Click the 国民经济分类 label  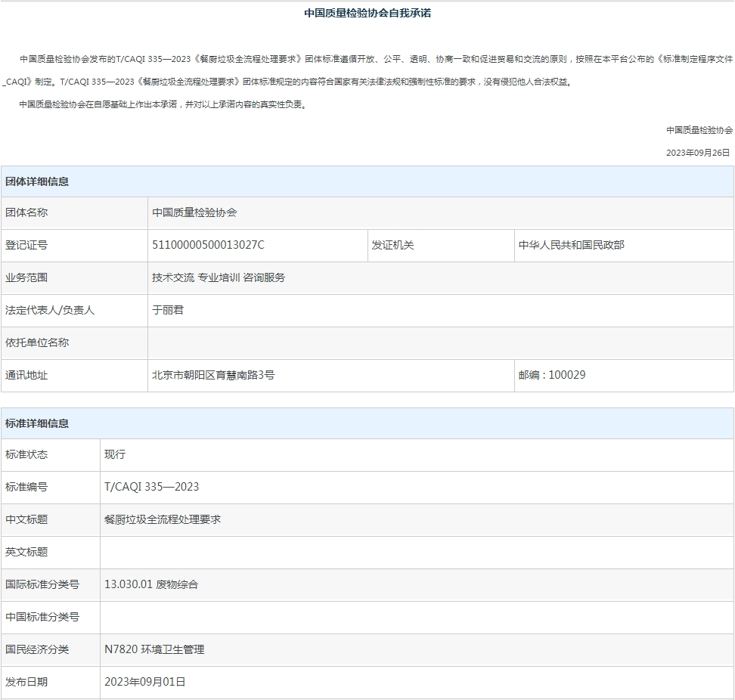point(37,650)
